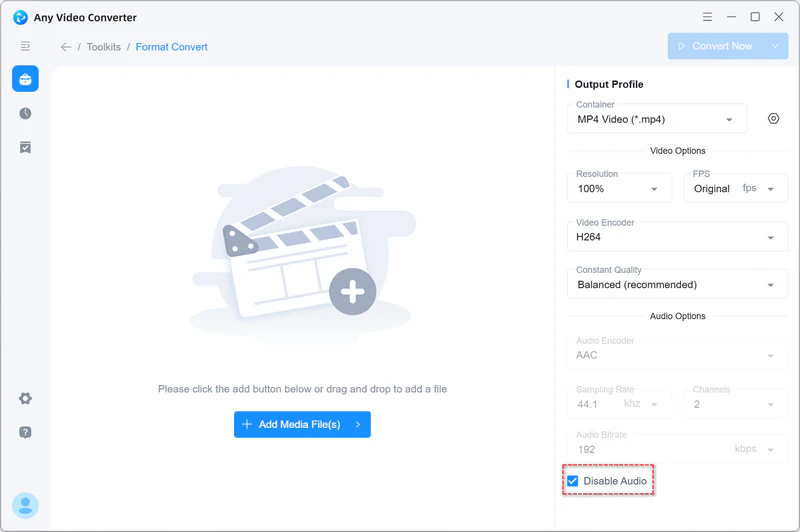Navigate to Toolkits breadcrumb

pyautogui.click(x=104, y=47)
